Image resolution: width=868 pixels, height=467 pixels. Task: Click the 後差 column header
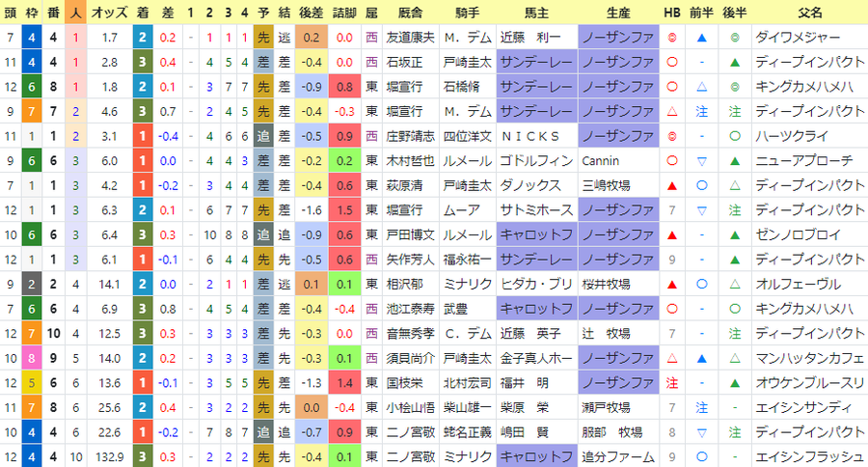(x=312, y=13)
